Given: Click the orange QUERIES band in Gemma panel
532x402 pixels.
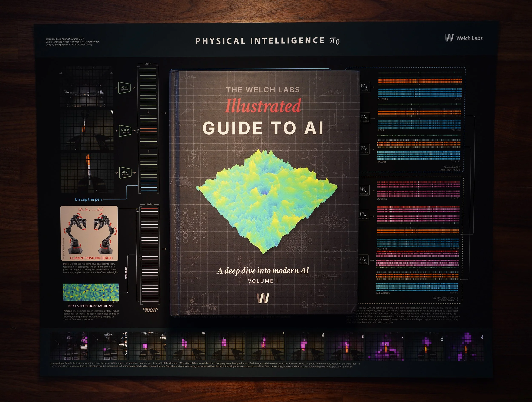Looking at the screenshot, I should (420, 81).
